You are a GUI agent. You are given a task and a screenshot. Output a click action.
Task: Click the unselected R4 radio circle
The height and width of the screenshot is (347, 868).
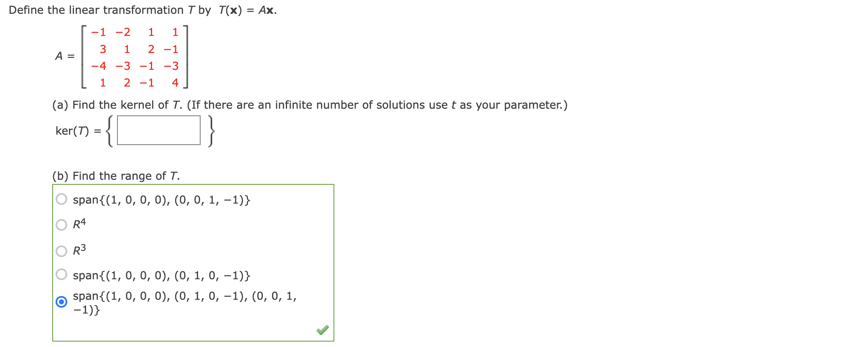point(61,224)
